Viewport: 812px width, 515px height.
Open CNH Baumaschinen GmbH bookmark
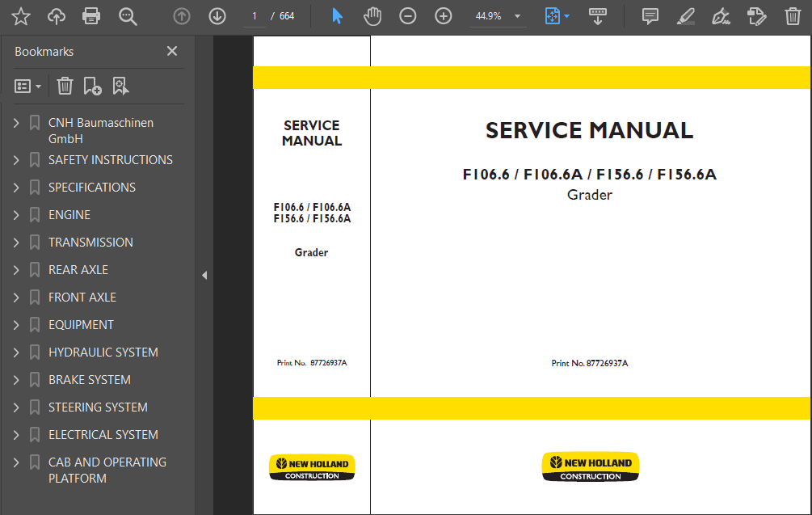(101, 130)
